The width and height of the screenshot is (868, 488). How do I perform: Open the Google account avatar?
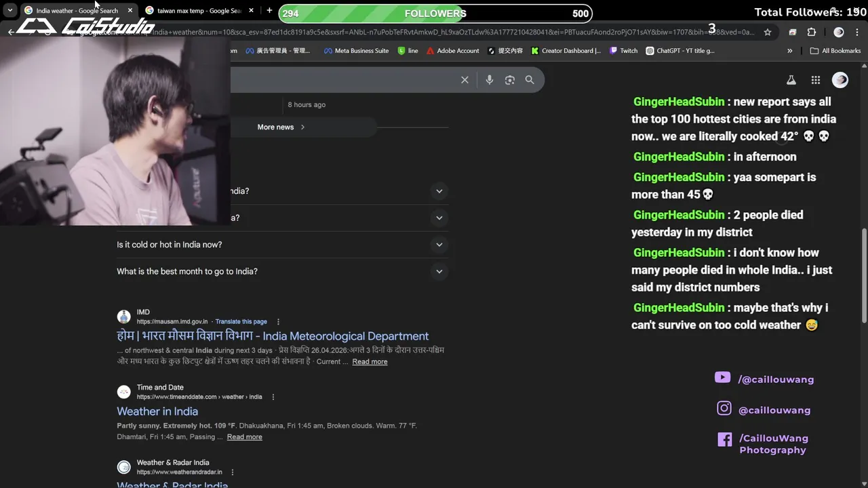click(x=840, y=80)
